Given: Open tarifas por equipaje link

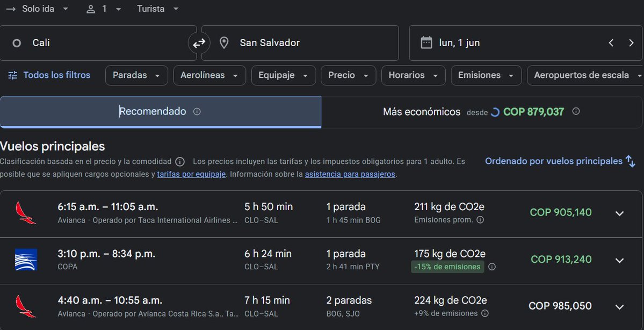Looking at the screenshot, I should pyautogui.click(x=191, y=174).
